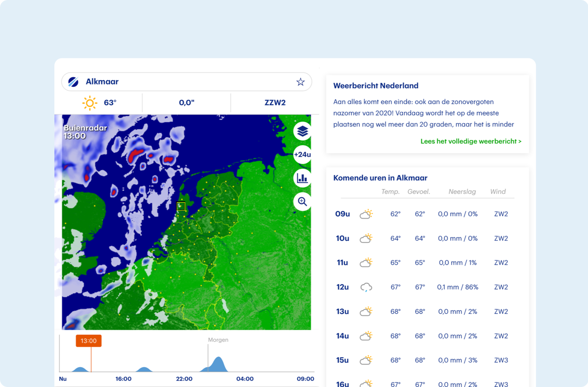Click the Alkmaar location search field

click(185, 82)
